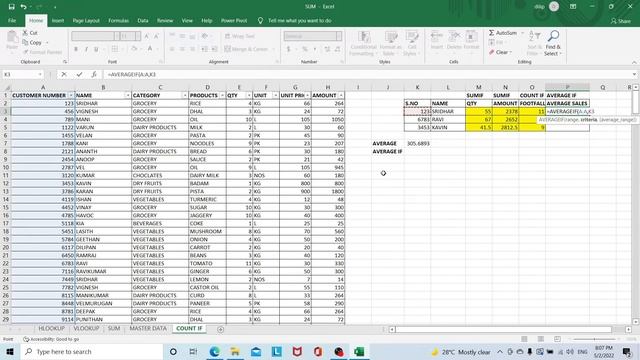
Task: Click the Select All corner triangle
Action: click(6, 87)
